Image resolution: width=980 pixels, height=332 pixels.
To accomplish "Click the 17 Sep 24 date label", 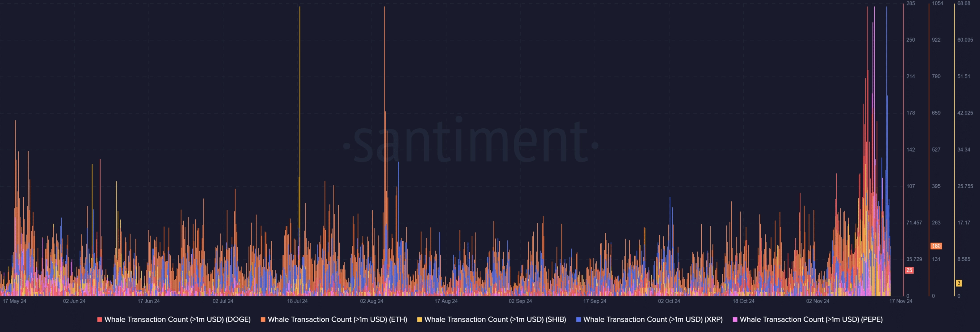I will point(595,301).
